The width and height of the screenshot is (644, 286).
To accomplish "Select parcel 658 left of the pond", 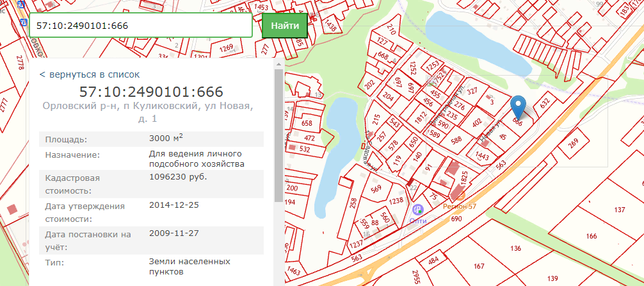I will pyautogui.click(x=307, y=123).
